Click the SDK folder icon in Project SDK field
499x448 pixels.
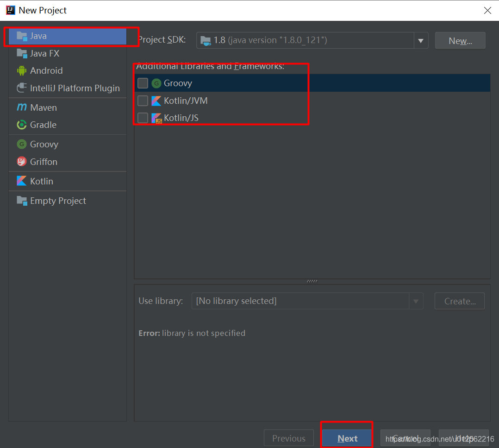coord(206,40)
